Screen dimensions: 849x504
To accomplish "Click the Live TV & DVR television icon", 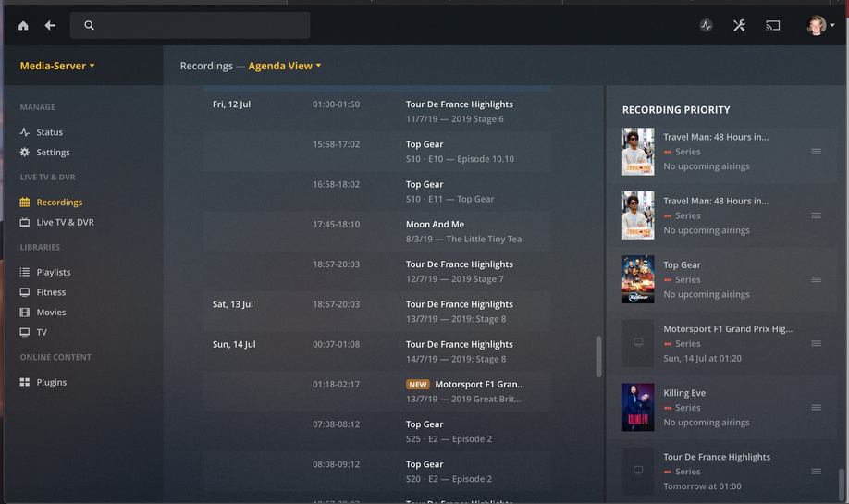I will pyautogui.click(x=24, y=222).
